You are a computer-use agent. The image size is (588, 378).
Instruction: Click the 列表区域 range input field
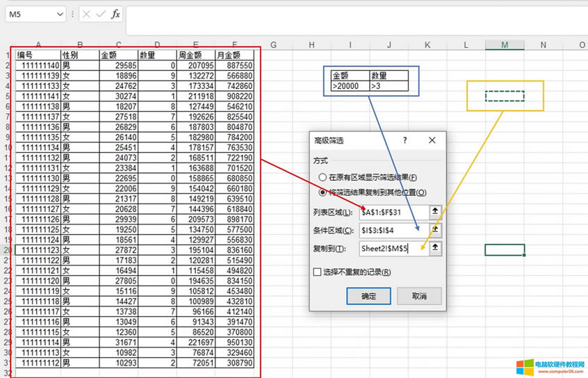(393, 212)
